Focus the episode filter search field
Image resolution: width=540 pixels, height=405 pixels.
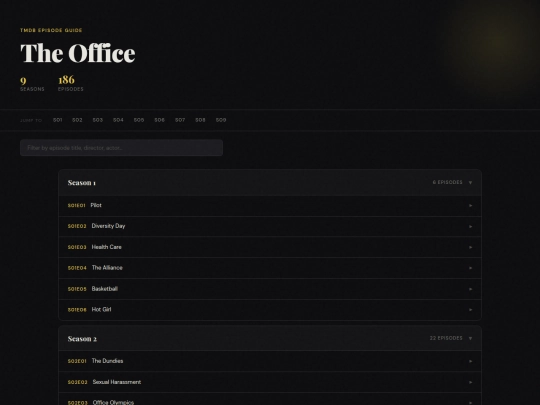pyautogui.click(x=121, y=148)
